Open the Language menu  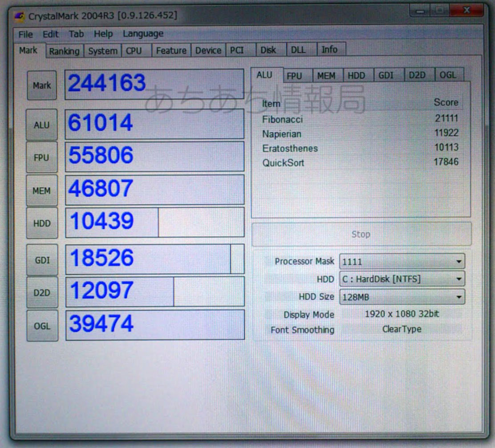(x=143, y=34)
